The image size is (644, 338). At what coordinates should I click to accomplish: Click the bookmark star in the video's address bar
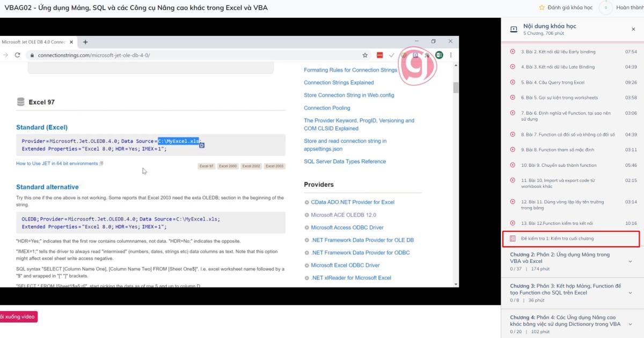tap(365, 55)
